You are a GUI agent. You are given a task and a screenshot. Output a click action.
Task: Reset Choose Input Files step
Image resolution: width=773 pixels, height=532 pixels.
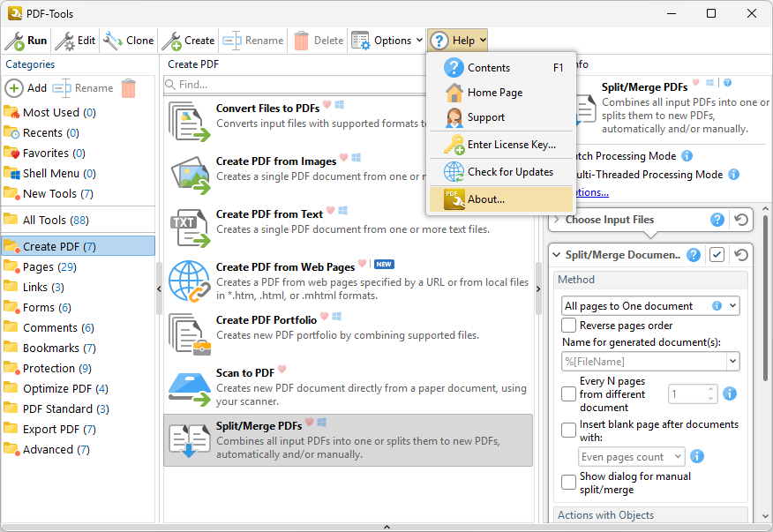(x=741, y=220)
